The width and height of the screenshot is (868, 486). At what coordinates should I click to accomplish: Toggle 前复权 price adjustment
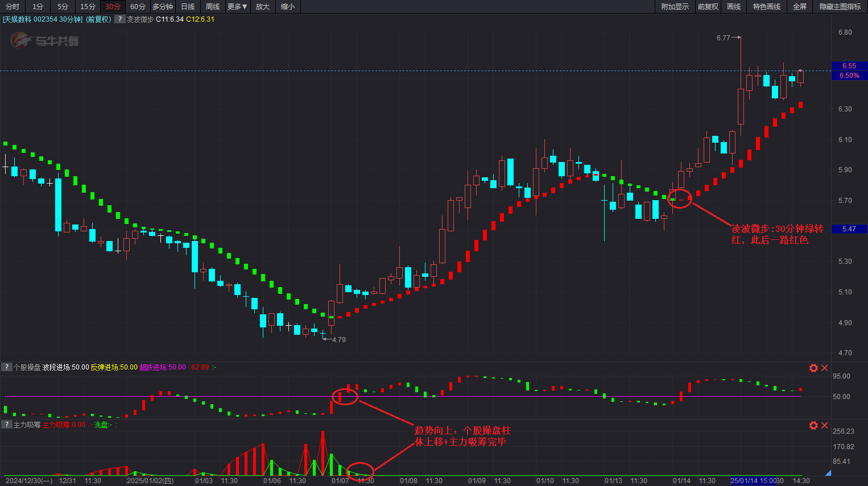[708, 7]
